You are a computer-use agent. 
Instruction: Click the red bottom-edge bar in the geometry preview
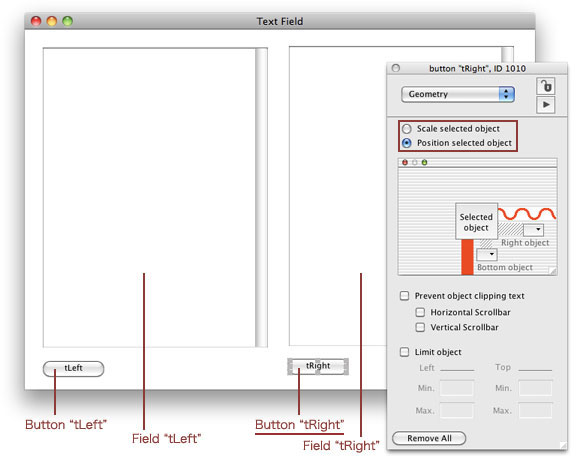coord(467,257)
